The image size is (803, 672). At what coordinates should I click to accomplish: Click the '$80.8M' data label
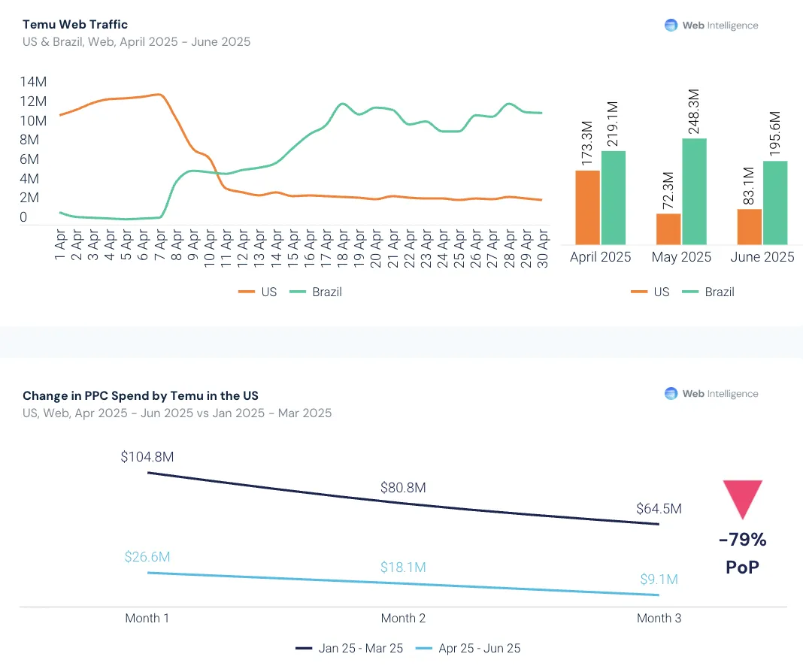point(403,487)
